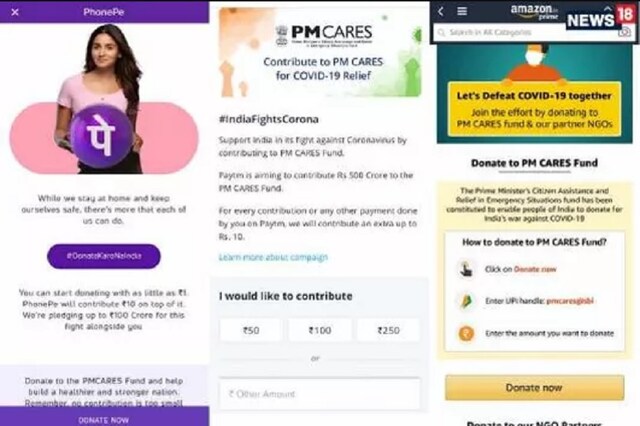Close the PhonePe screen with the X icon
Image resolution: width=640 pixels, height=426 pixels.
(15, 12)
